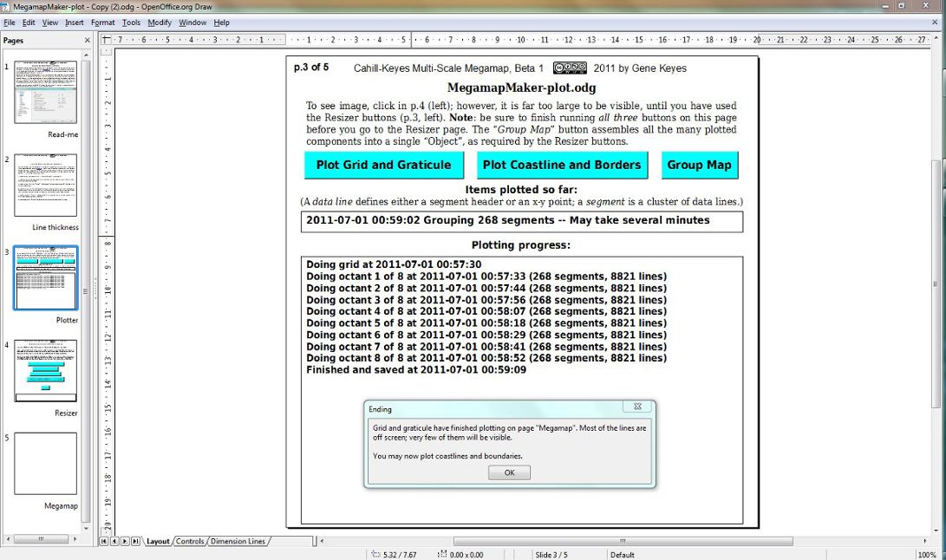The image size is (946, 560).
Task: Click the 'Doing grid at 2011-07-01 00:57:30' line
Action: (394, 264)
